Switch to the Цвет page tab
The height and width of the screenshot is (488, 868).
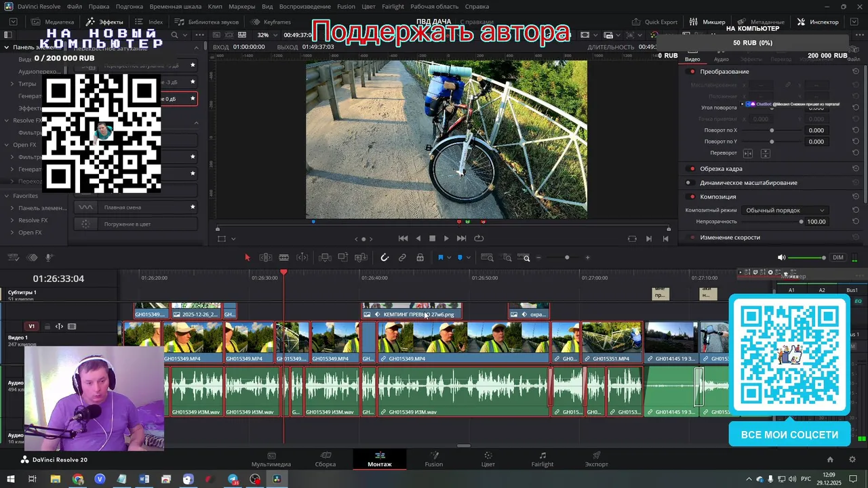tap(488, 460)
